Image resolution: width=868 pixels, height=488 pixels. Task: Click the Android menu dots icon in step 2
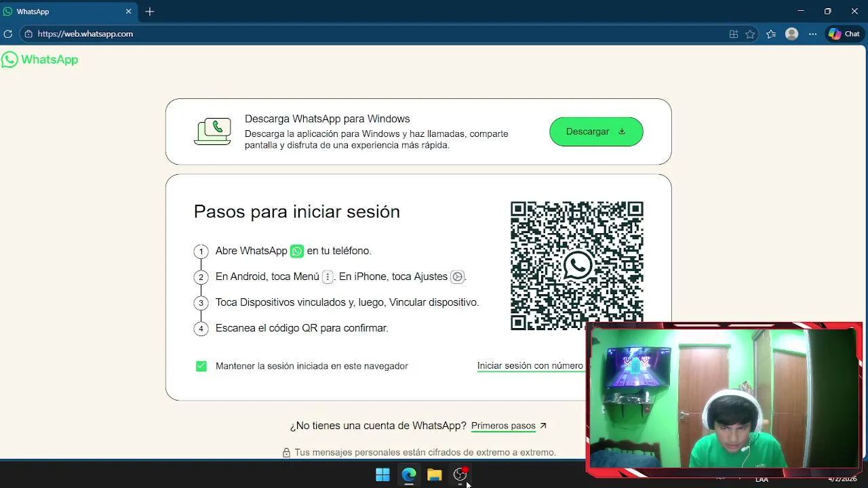[x=328, y=277]
